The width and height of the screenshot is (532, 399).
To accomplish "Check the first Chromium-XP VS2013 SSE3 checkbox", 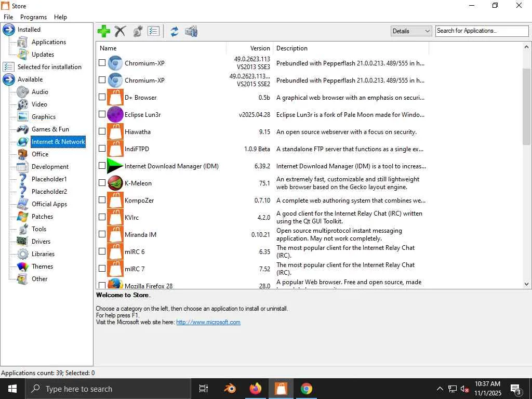I will (102, 63).
